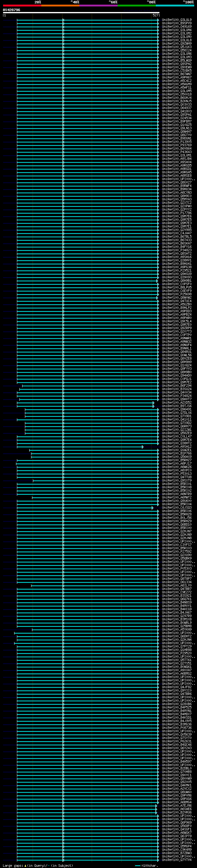This screenshot has height=868, width=197.
Task: Pick the UniRef100_A6MWT2 entry
Action: pyautogui.click(x=177, y=498)
